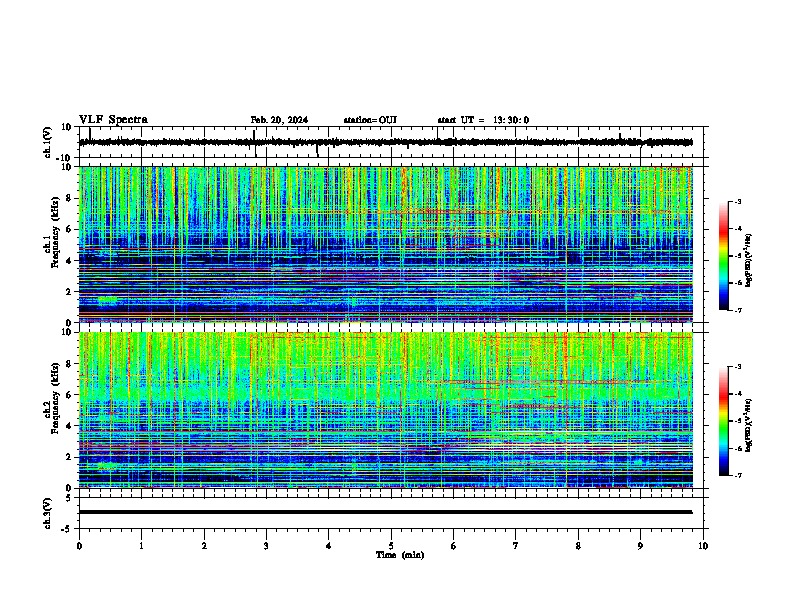Click the "8" kHz tick on ch.1 spectrogram

pos(69,198)
